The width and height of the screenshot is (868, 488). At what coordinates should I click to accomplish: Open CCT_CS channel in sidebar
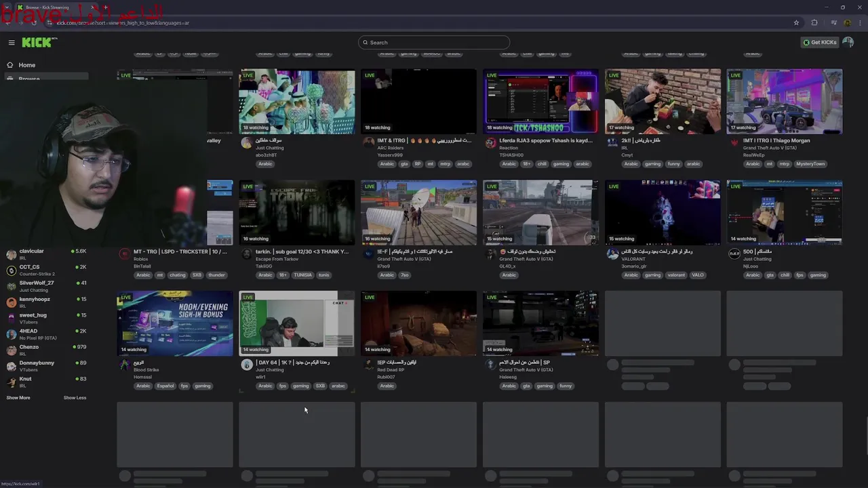tap(45, 270)
